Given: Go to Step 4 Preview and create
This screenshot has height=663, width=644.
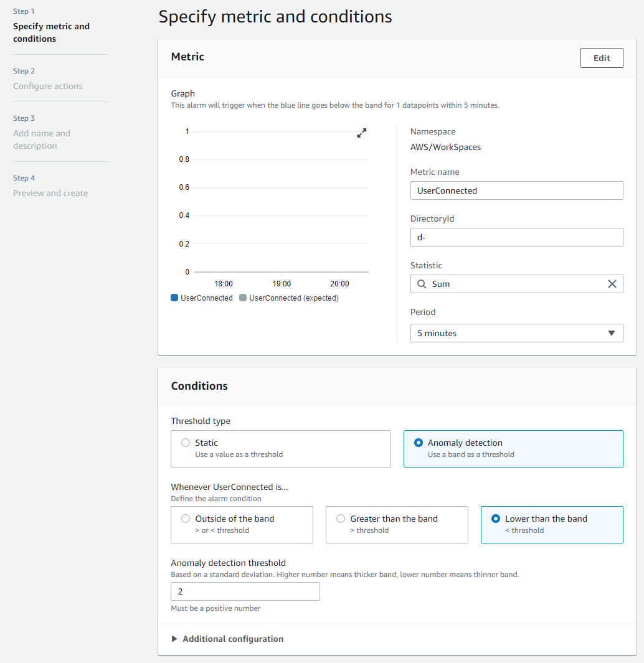Looking at the screenshot, I should coord(50,193).
